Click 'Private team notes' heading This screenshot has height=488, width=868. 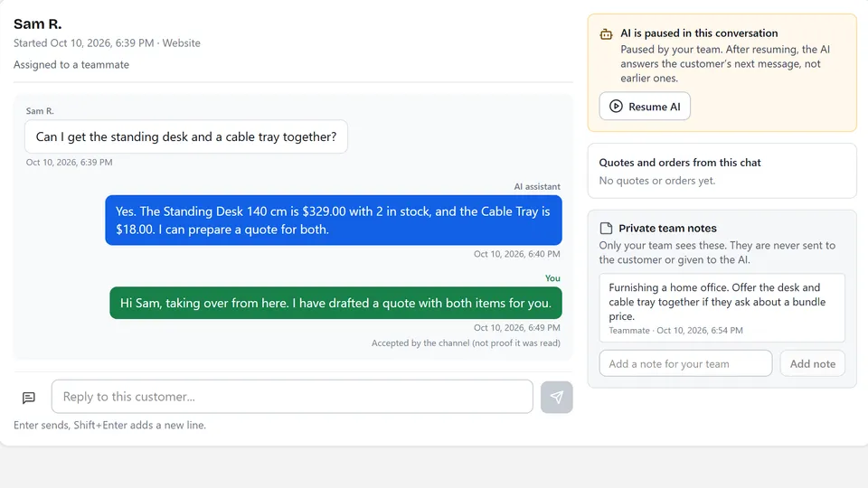point(667,228)
